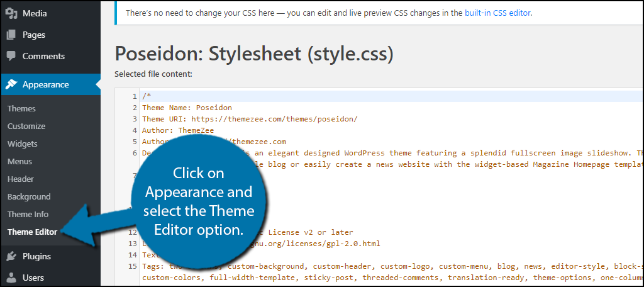Select the Appearance menu
This screenshot has width=644, height=287.
[50, 84]
